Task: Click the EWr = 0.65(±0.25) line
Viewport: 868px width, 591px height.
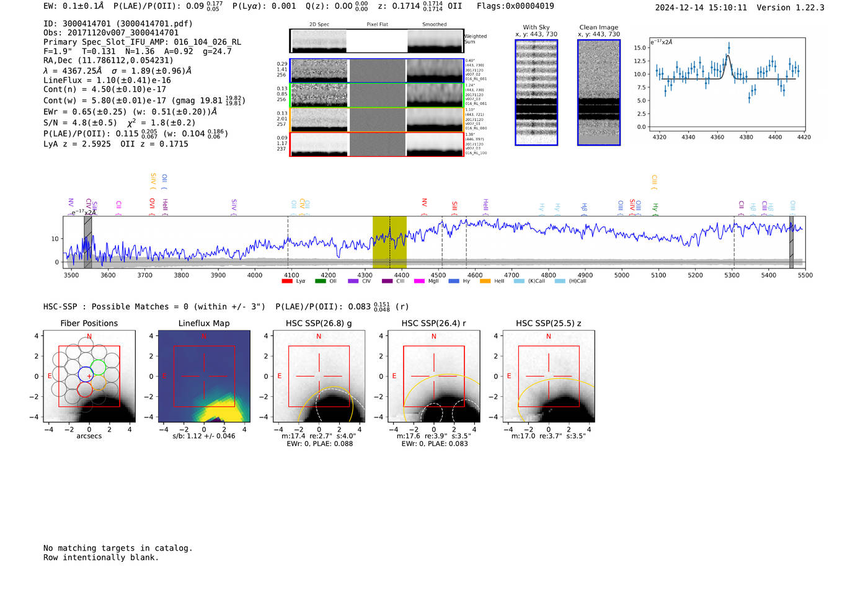Action: click(x=130, y=112)
